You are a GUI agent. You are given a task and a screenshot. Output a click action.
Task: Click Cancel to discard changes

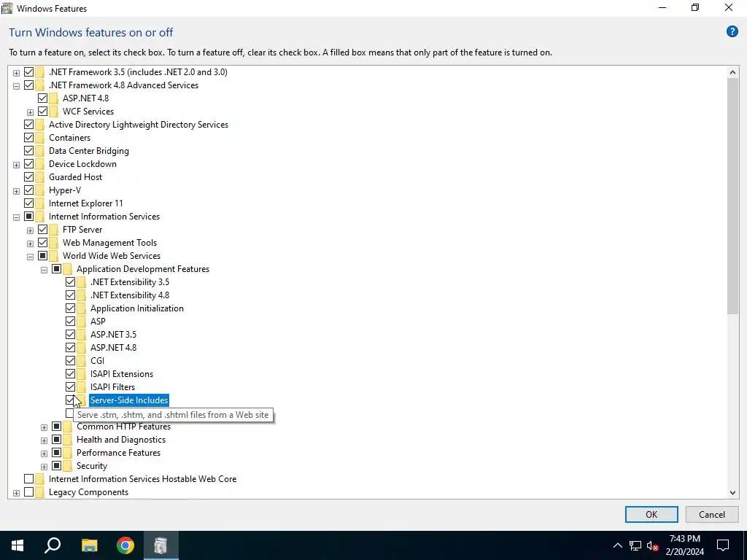pyautogui.click(x=711, y=514)
